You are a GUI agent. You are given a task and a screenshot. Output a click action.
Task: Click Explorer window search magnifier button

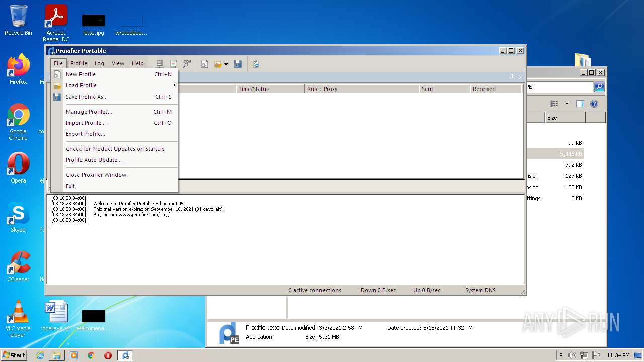599,87
